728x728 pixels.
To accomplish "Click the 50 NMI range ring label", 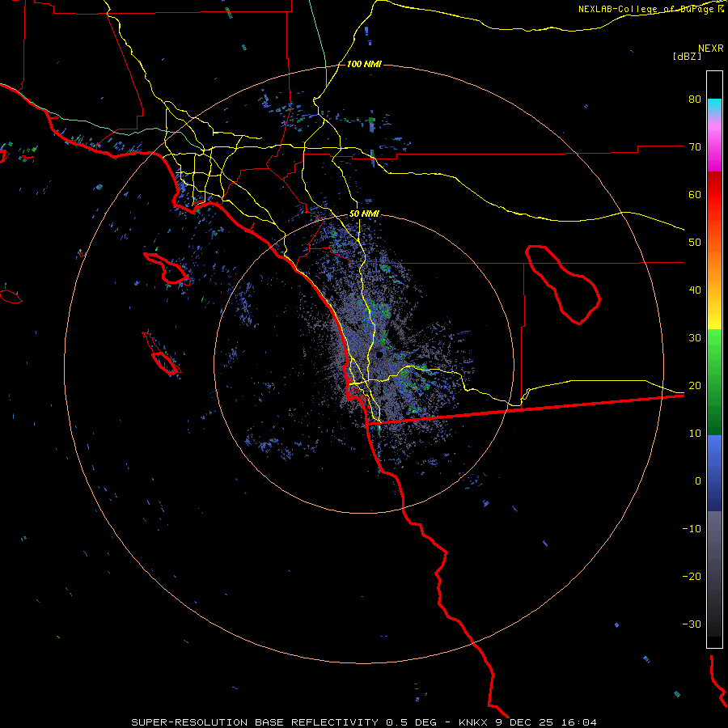I will [364, 214].
